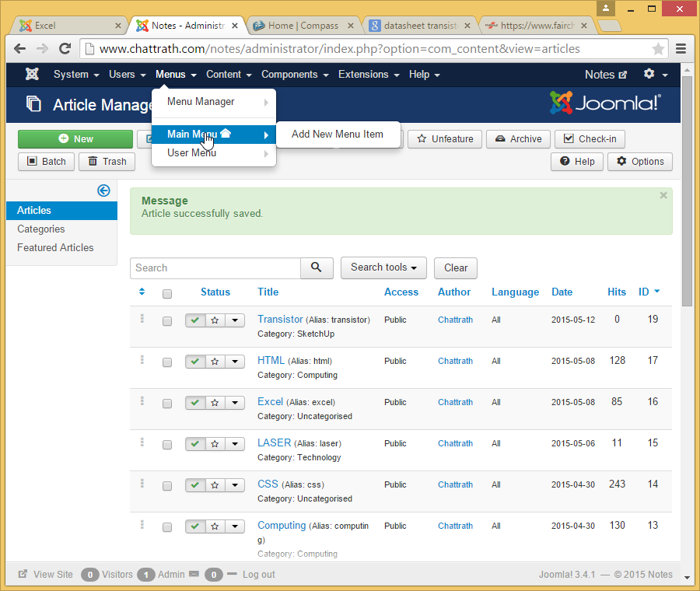Open action dropdown for Excel article
The width and height of the screenshot is (700, 591).
point(235,402)
